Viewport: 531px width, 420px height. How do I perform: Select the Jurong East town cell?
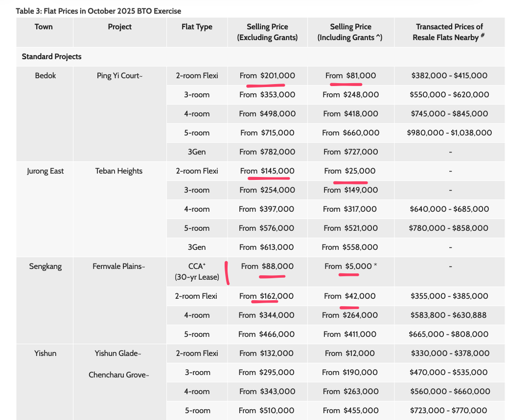point(45,171)
